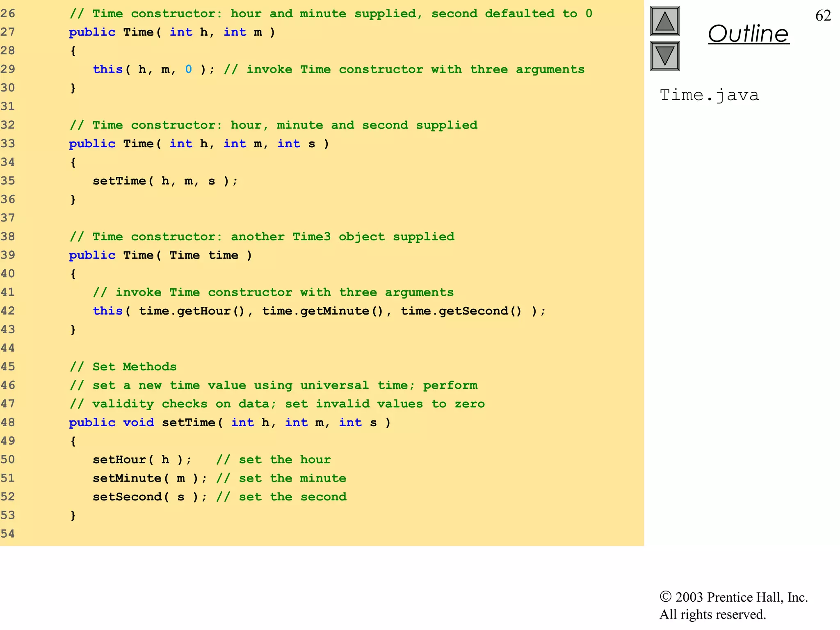Click line 32 comment hour, minute and second supplied
840x630 pixels.
[274, 125]
